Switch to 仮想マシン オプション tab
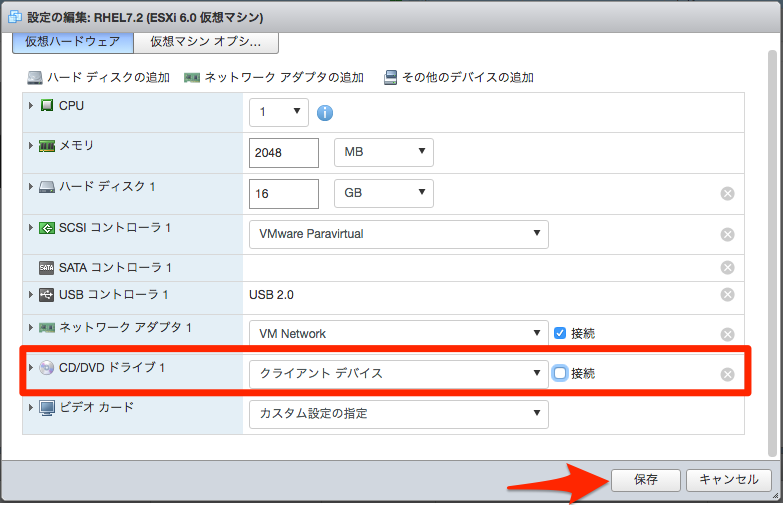The width and height of the screenshot is (783, 505). pyautogui.click(x=206, y=42)
